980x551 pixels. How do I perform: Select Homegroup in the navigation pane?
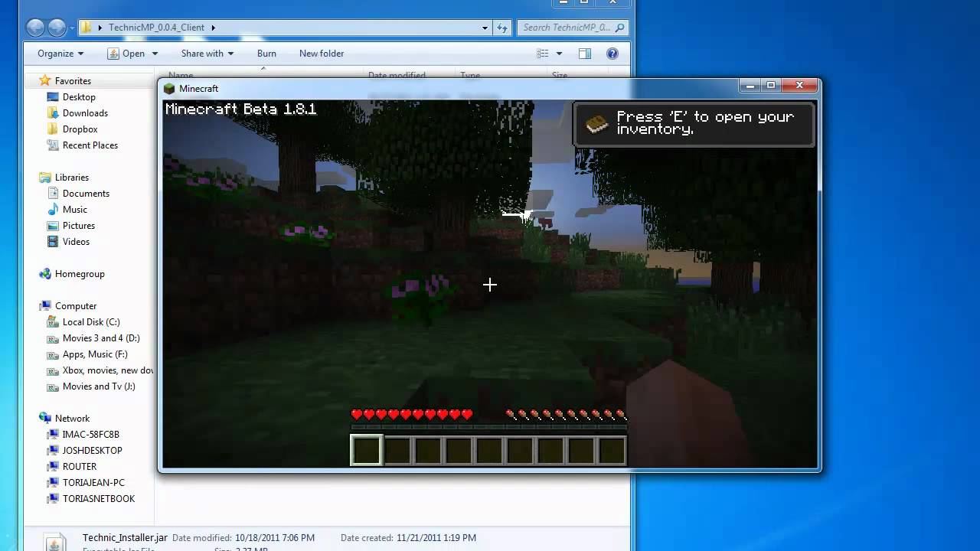tap(80, 274)
